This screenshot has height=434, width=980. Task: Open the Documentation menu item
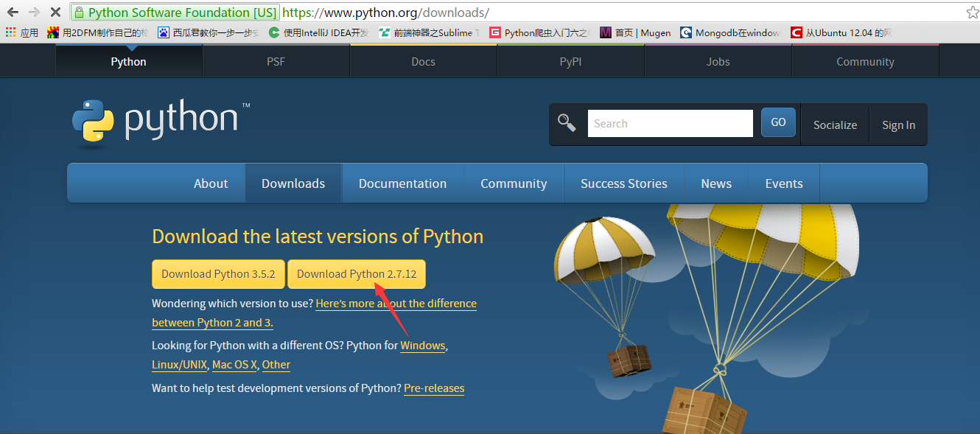[x=402, y=183]
